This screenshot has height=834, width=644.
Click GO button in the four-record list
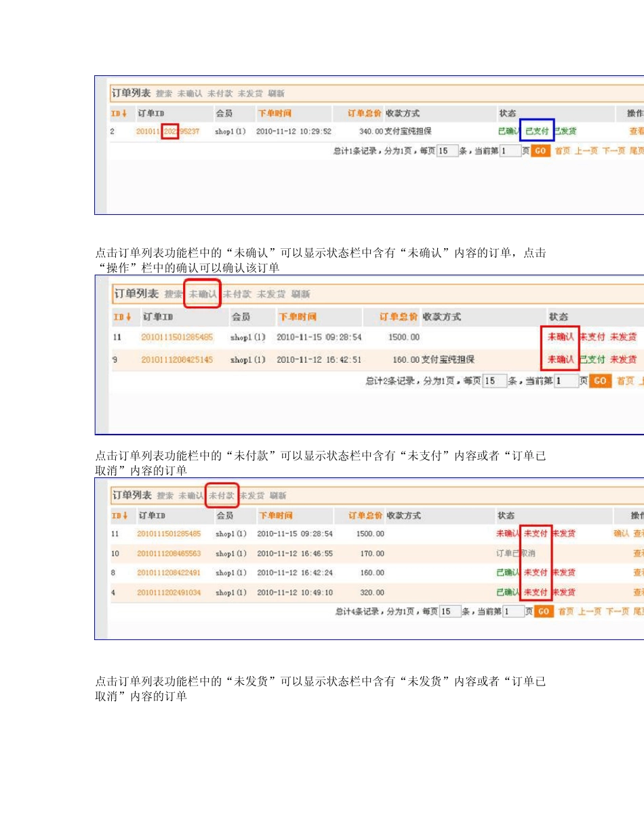[x=544, y=612]
